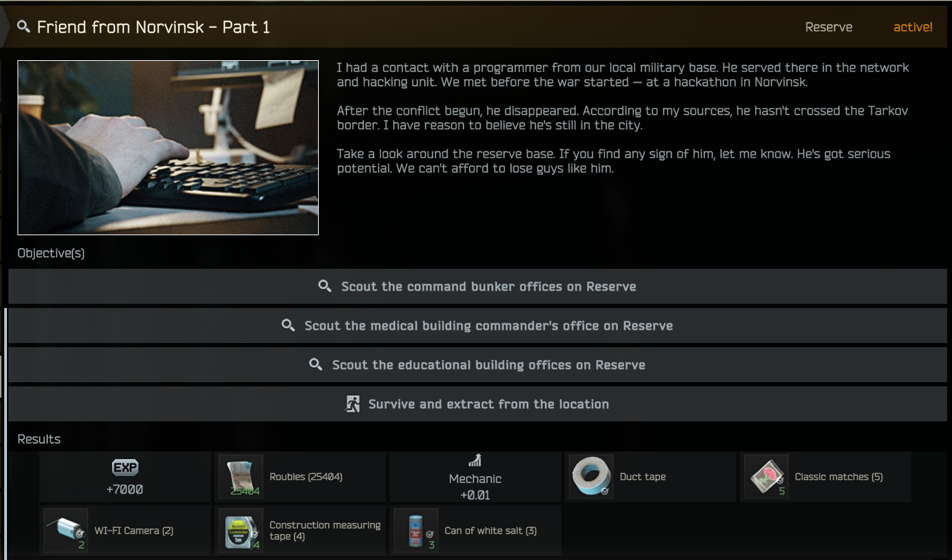This screenshot has height=560, width=952.
Task: Select the Classic matches item icon
Action: [x=766, y=477]
